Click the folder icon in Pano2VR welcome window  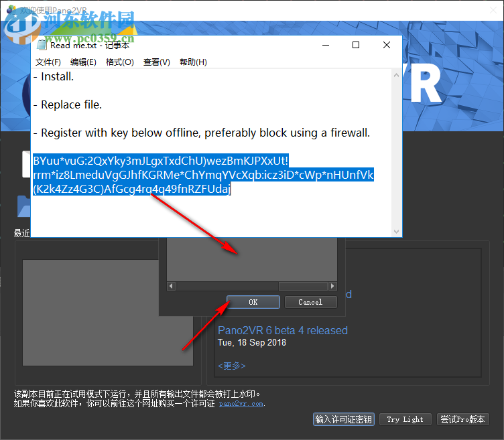(x=23, y=206)
